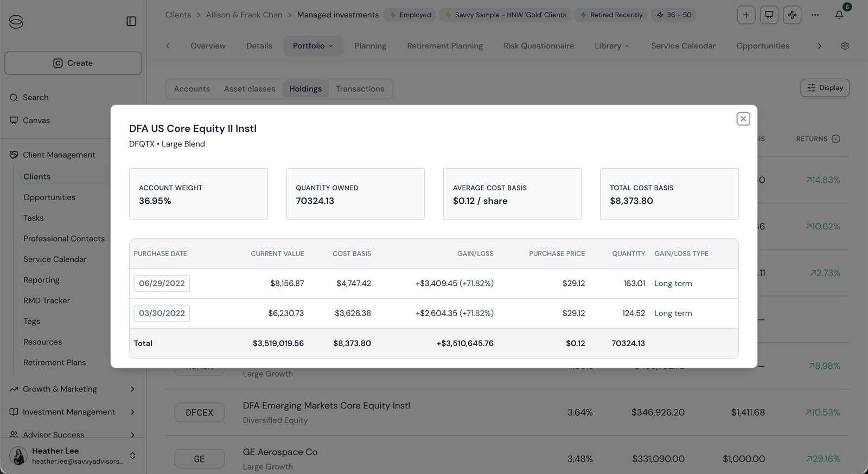Select the Asset classes sub-tab
The width and height of the screenshot is (868, 474).
250,89
